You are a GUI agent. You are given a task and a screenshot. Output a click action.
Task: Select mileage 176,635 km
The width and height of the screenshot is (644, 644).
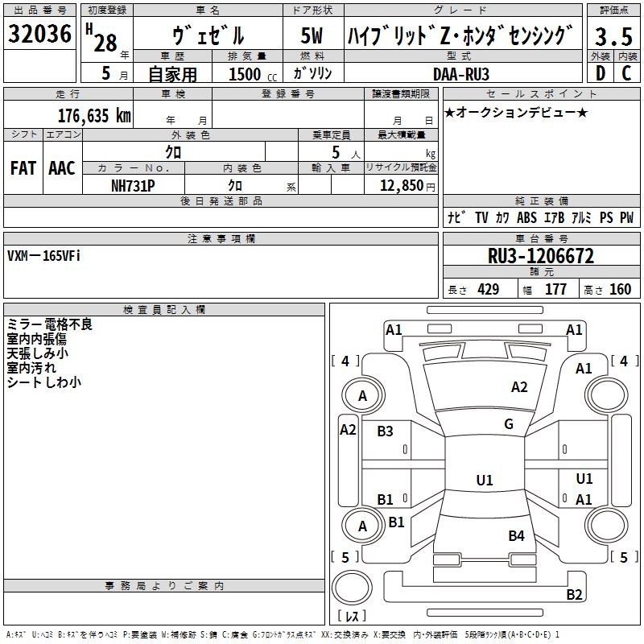94,116
